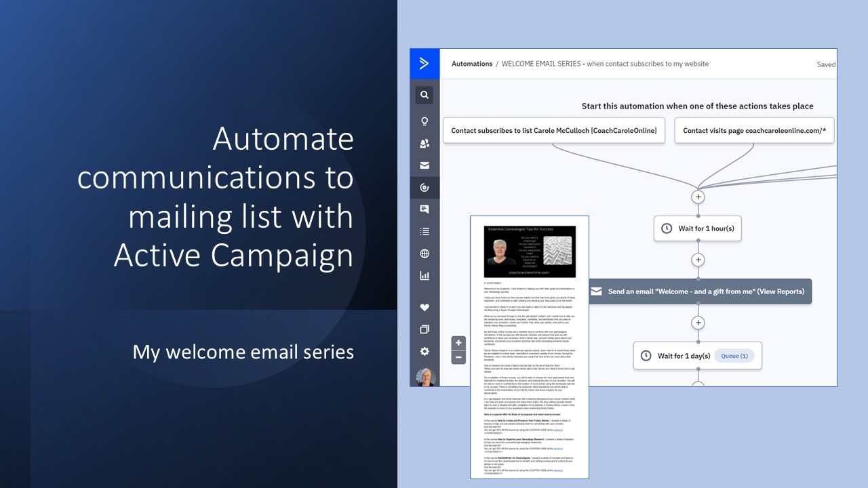Open the Lists sidebar icon
Viewport: 868px width, 488px height.
(x=425, y=232)
